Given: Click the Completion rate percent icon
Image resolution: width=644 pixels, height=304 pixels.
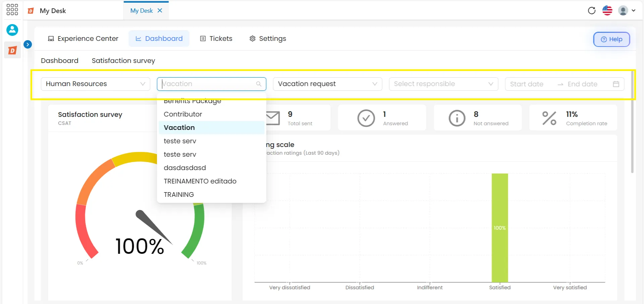Looking at the screenshot, I should tap(549, 118).
